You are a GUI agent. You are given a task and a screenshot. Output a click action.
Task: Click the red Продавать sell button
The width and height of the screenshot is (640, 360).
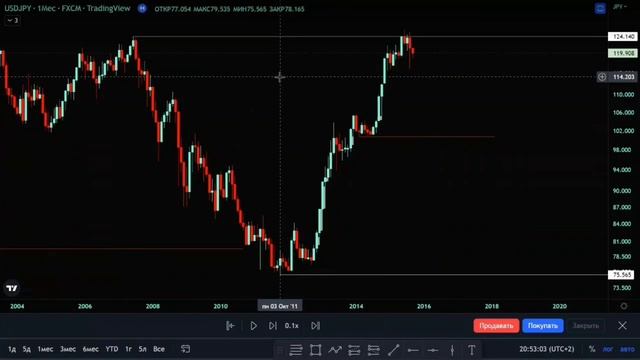[496, 326]
